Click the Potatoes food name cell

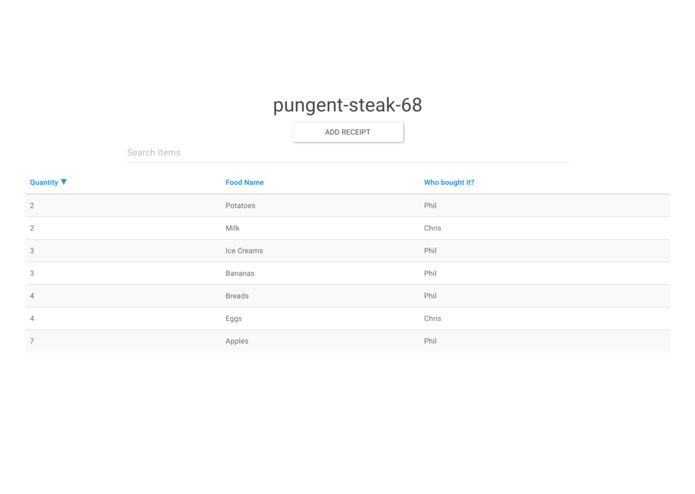(240, 206)
